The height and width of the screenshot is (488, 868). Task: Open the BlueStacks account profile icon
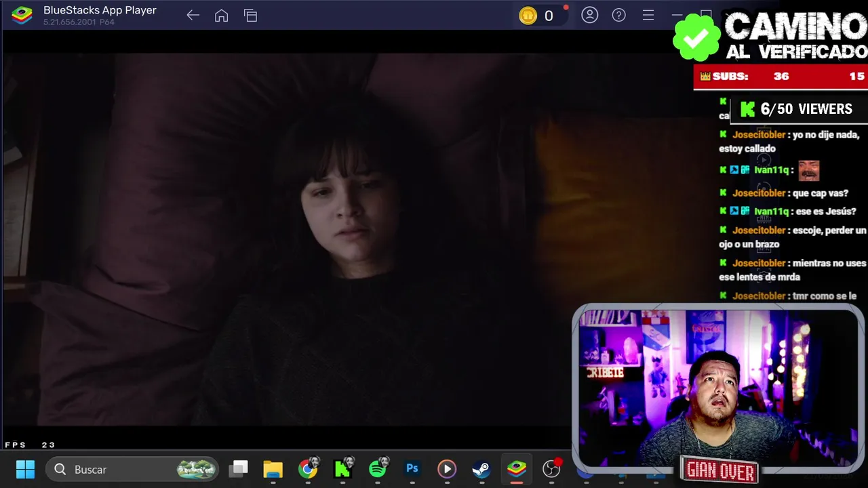(x=590, y=15)
